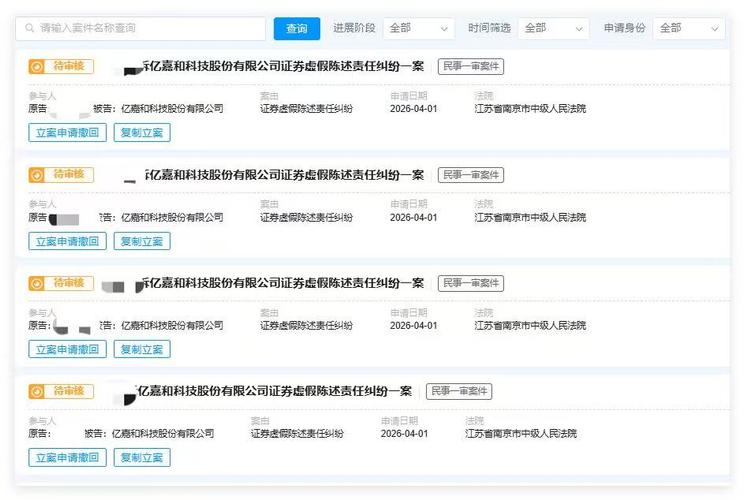Click 复制立案 in the first case
Image resolution: width=744 pixels, height=500 pixels.
[x=142, y=133]
